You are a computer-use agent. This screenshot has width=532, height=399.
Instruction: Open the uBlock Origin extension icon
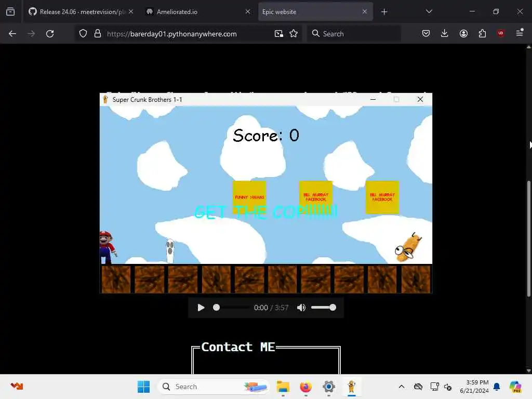tap(501, 33)
